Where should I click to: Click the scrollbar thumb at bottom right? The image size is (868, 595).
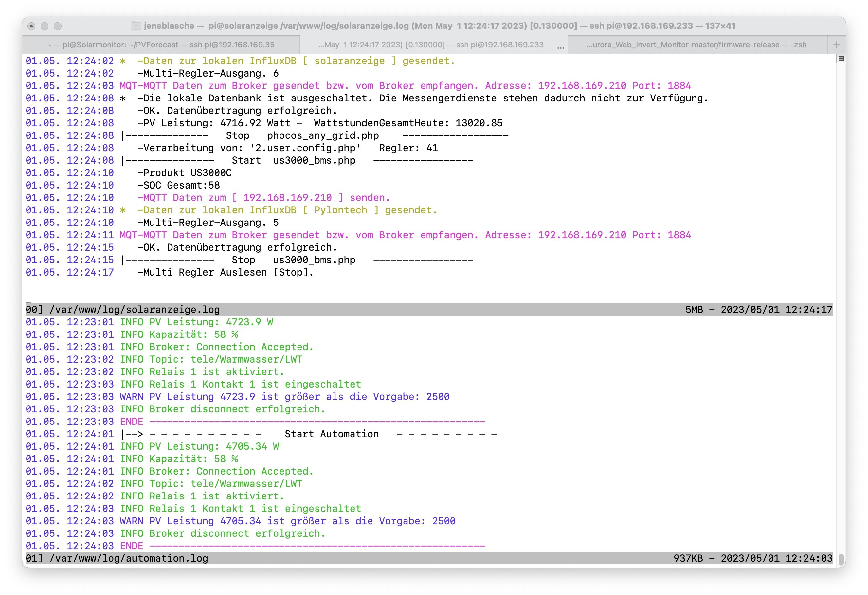coord(841,559)
